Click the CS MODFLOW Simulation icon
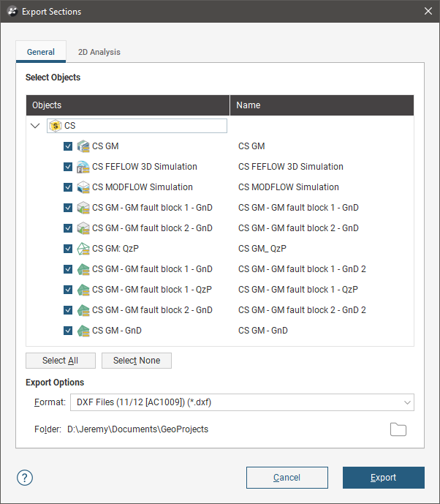The image size is (440, 504). pos(83,187)
